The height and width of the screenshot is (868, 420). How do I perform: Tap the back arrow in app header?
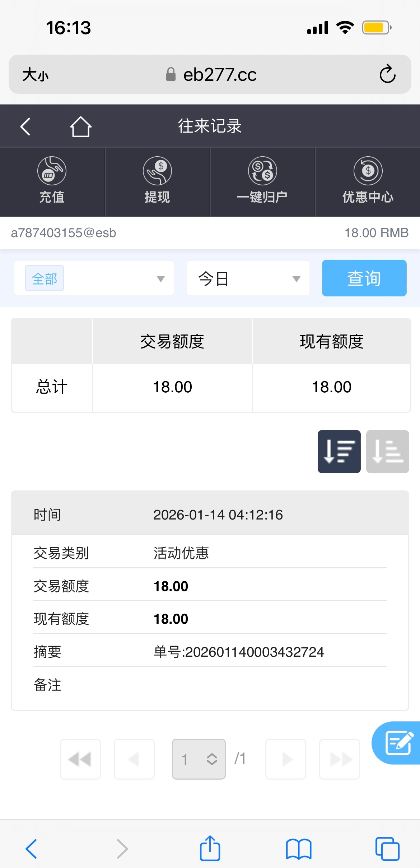pyautogui.click(x=25, y=126)
